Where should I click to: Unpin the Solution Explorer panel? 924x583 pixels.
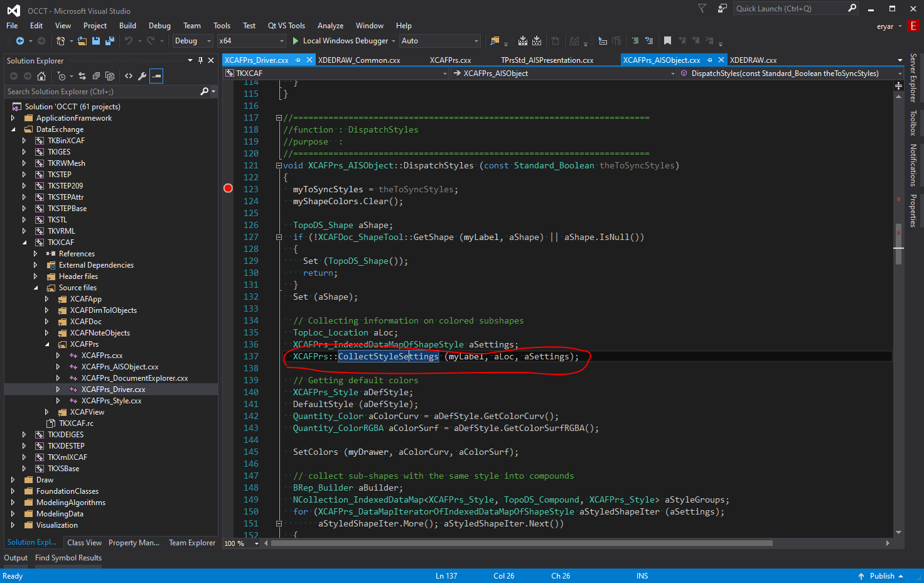click(201, 60)
